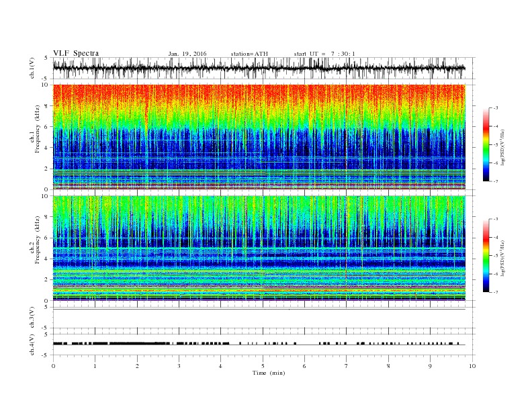The image size is (532, 411).
Task: Click time axis tick label "0"
Action: click(53, 366)
